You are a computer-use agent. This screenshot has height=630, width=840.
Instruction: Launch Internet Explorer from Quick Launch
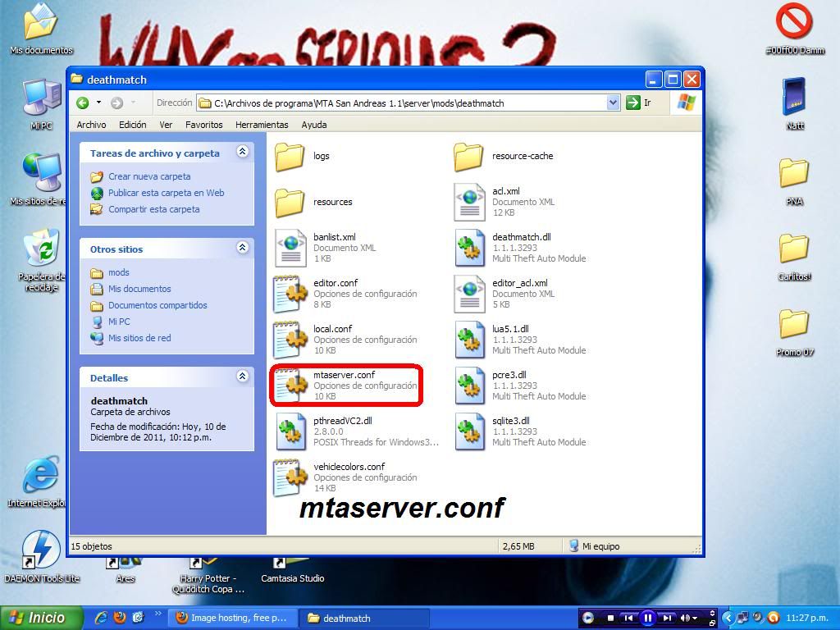tap(101, 617)
